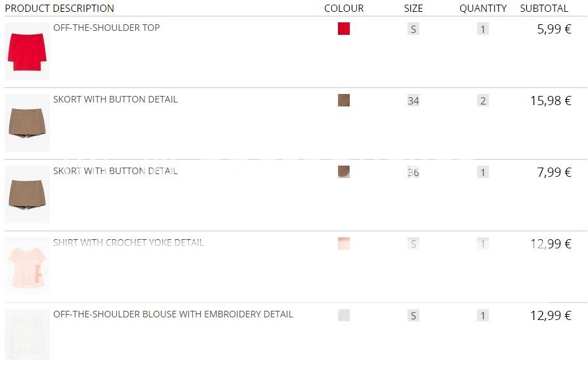Open the first skort product image
Screen dimensions: 588x366
(27, 123)
